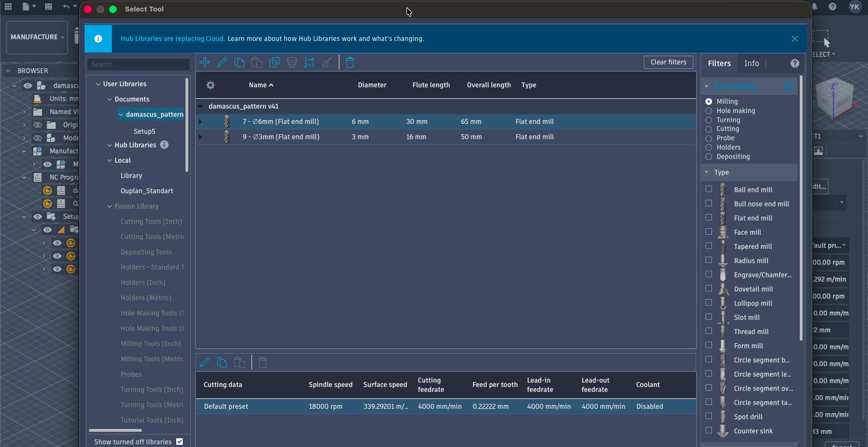Screen dimensions: 868x447
Task: Sort by the Overall length column header
Action: coord(489,85)
